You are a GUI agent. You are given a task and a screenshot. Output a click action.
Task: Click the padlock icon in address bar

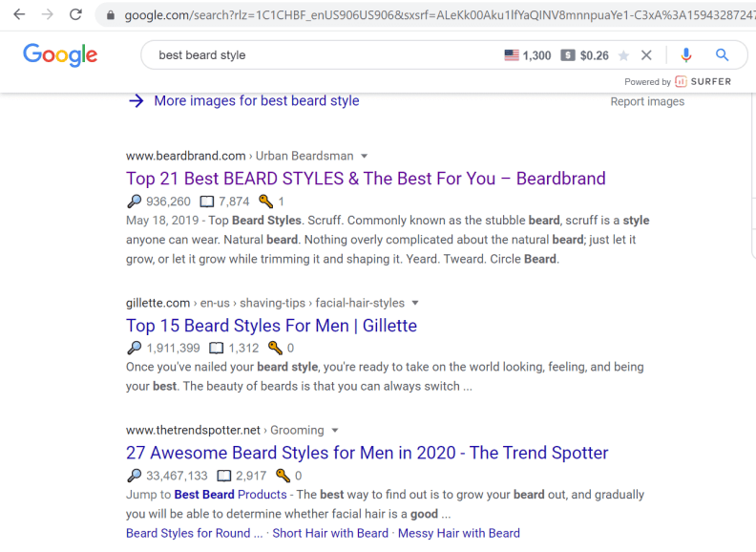pos(111,15)
